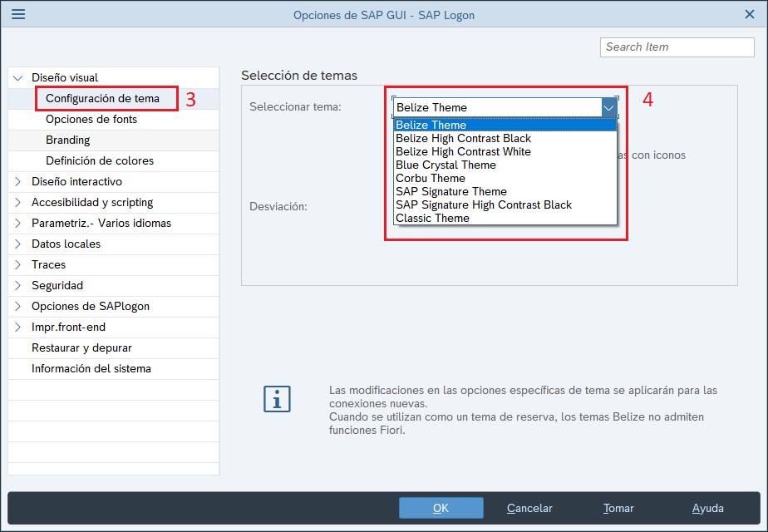Choose Corbu Theme from the list

tap(431, 178)
